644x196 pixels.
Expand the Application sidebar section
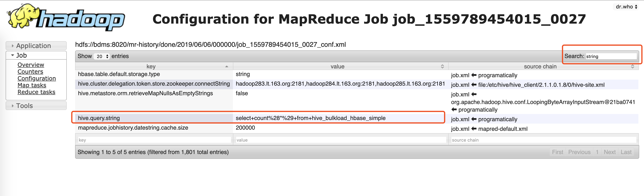34,46
